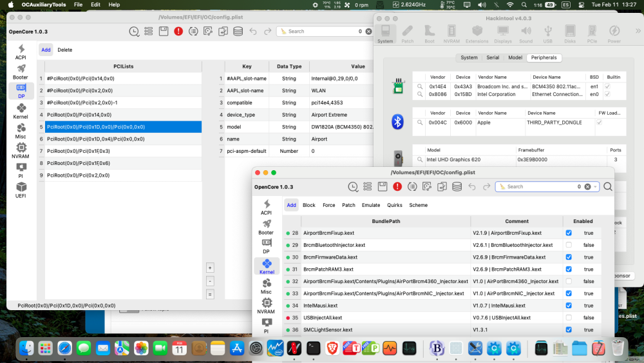Open USB tool in Hackintool toolbar
644x363 pixels.
[548, 34]
